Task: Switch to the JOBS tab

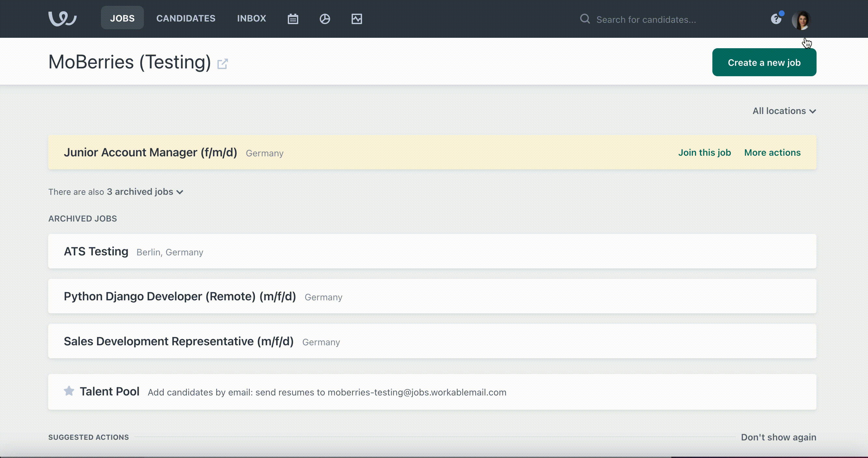Action: click(122, 18)
